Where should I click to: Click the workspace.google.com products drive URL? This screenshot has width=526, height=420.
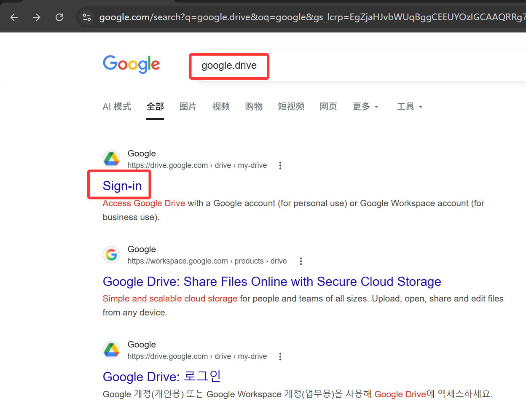click(x=207, y=261)
